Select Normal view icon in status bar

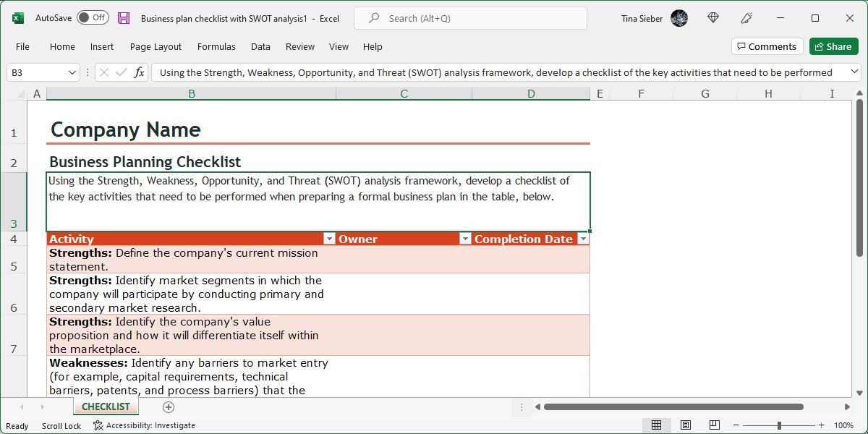tap(657, 425)
